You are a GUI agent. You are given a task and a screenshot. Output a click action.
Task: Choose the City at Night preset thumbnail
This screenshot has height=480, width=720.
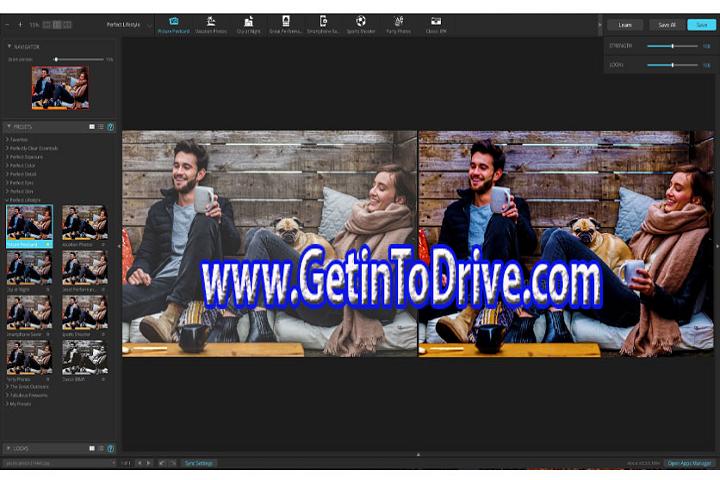coord(29,268)
